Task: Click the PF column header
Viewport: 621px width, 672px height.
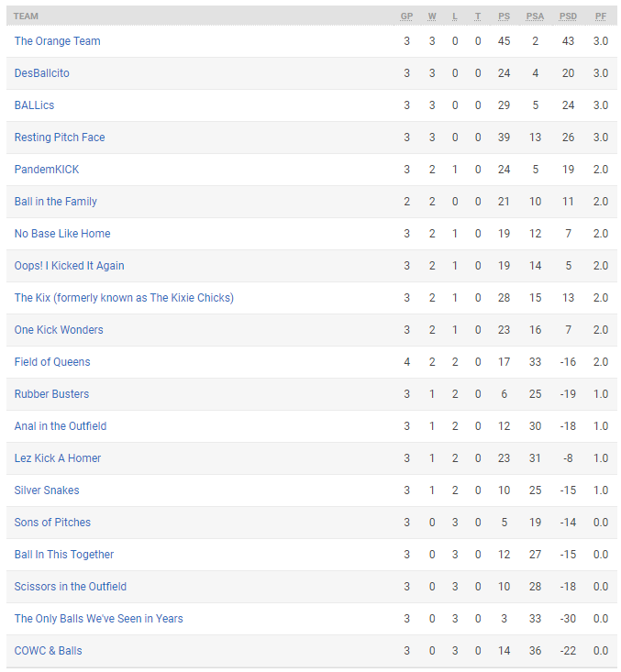Action: point(601,17)
